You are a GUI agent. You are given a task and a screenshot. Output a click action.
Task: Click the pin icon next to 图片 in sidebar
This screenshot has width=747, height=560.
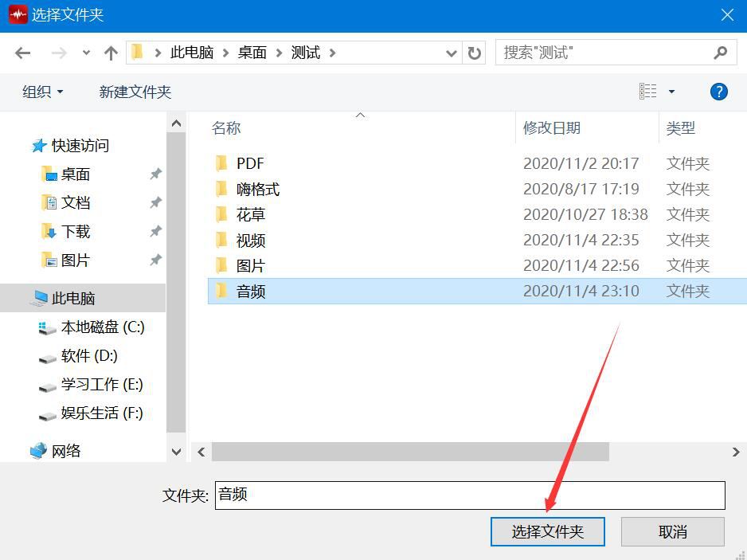pyautogui.click(x=156, y=260)
